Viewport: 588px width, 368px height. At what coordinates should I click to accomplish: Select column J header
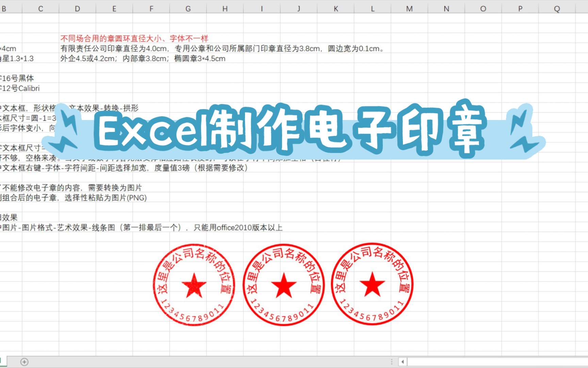(299, 9)
